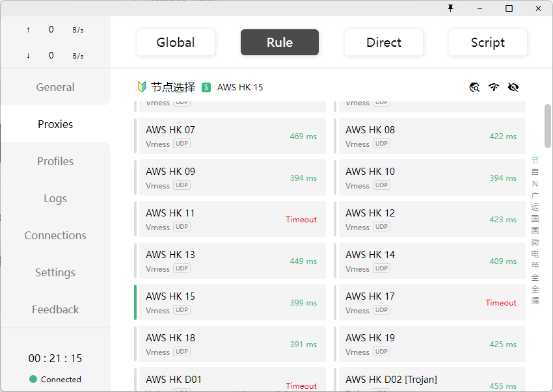The width and height of the screenshot is (553, 392).
Task: Click the download speed arrow indicator
Action: pos(28,56)
